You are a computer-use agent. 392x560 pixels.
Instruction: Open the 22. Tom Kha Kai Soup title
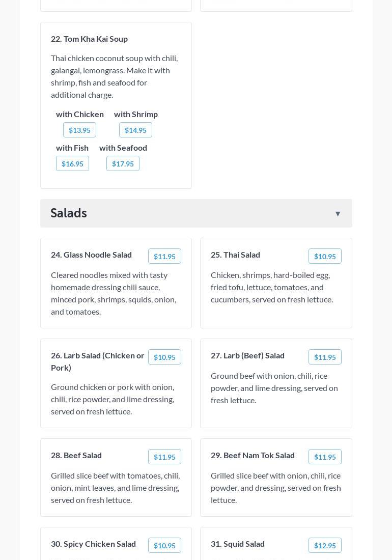point(89,39)
